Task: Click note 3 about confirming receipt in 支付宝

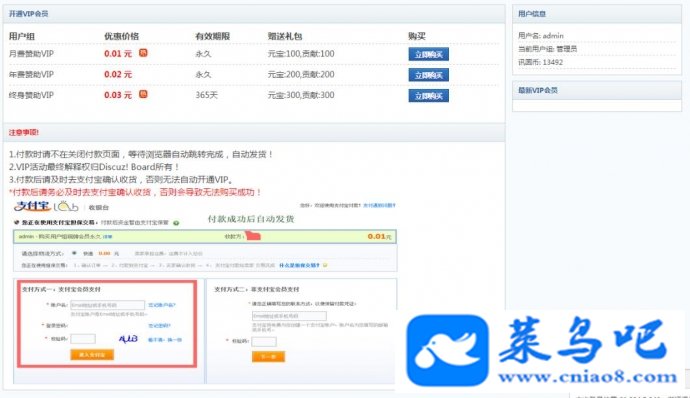Action: pyautogui.click(x=121, y=180)
